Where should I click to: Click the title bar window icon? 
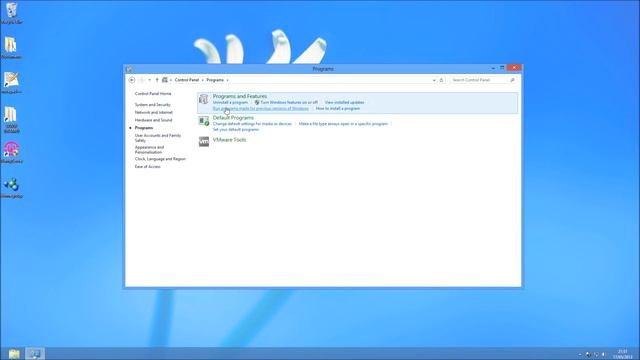point(129,69)
